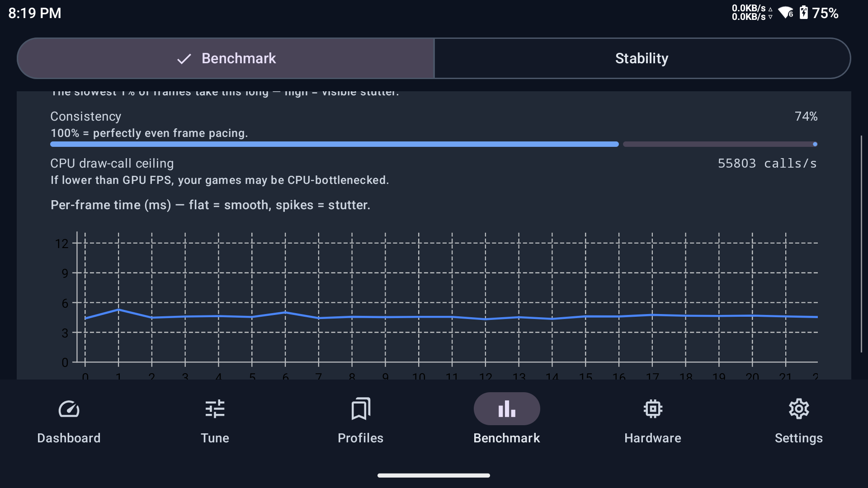Tap the Profiles navigation label
This screenshot has height=488, width=868.
[360, 438]
